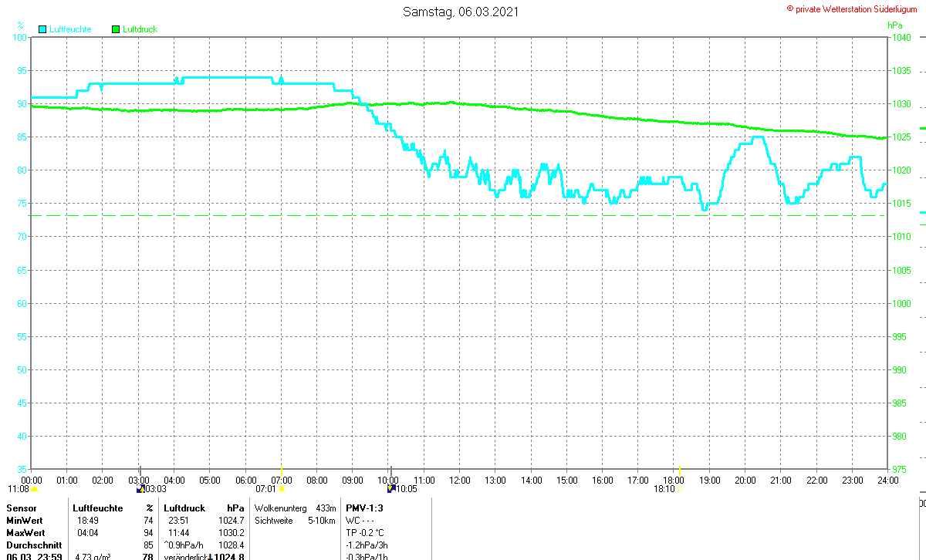Click the Luftdruck column header in table

[x=184, y=508]
